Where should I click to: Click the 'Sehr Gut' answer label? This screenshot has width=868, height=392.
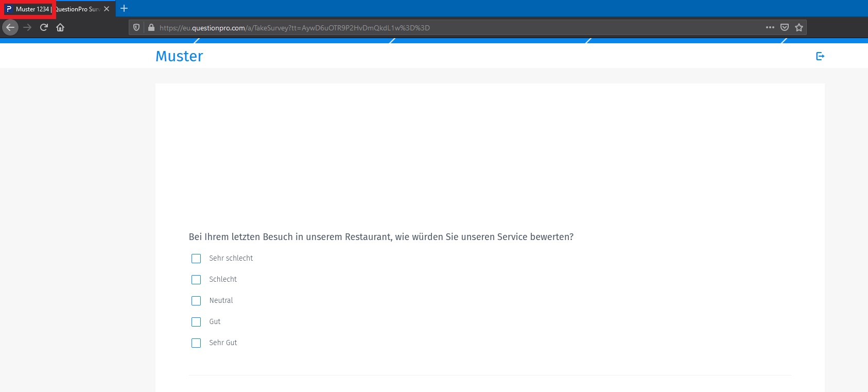[x=223, y=343]
